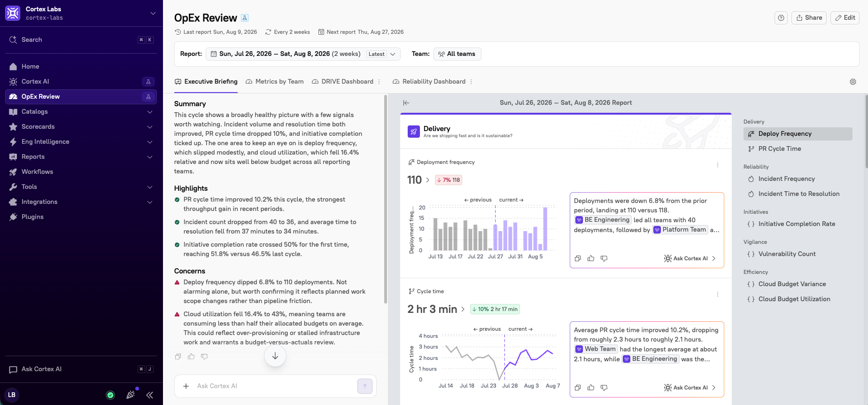This screenshot has width=868, height=405.
Task: Thumbs down the executive briefing
Action: tap(204, 357)
